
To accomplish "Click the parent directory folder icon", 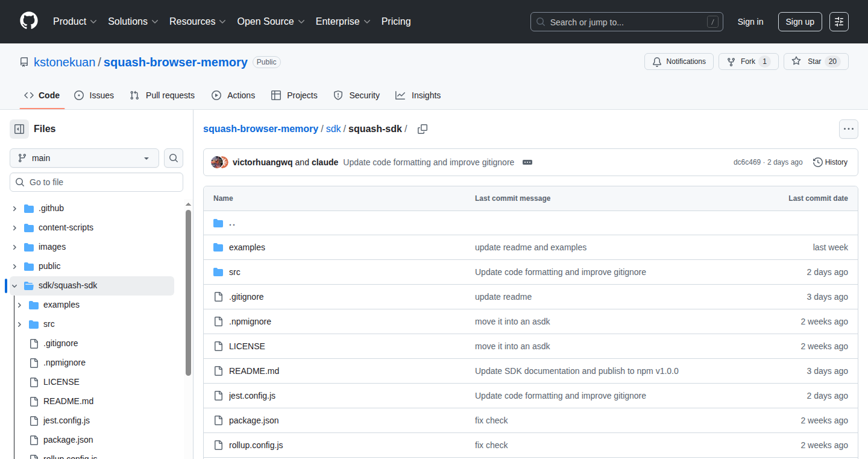I will pyautogui.click(x=218, y=223).
